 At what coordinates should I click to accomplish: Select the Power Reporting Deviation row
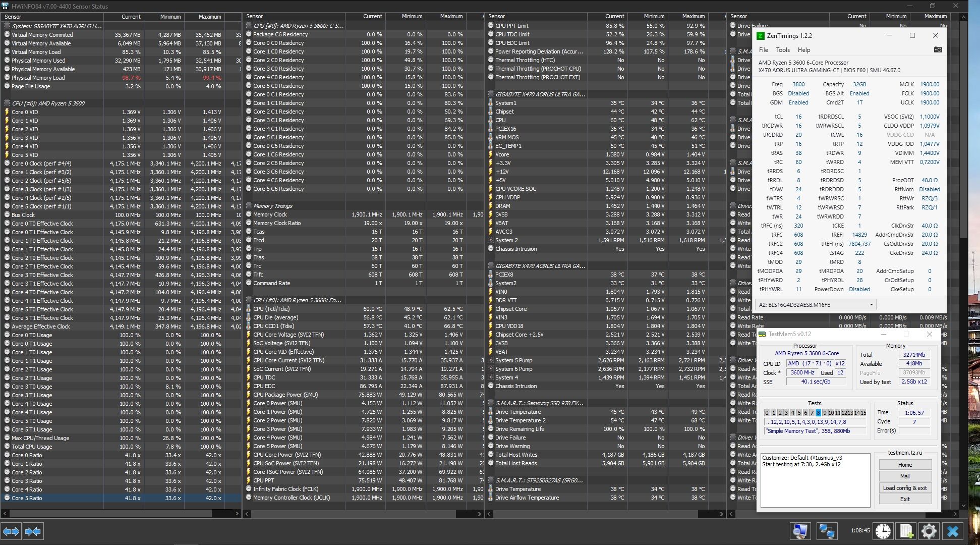tap(605, 51)
